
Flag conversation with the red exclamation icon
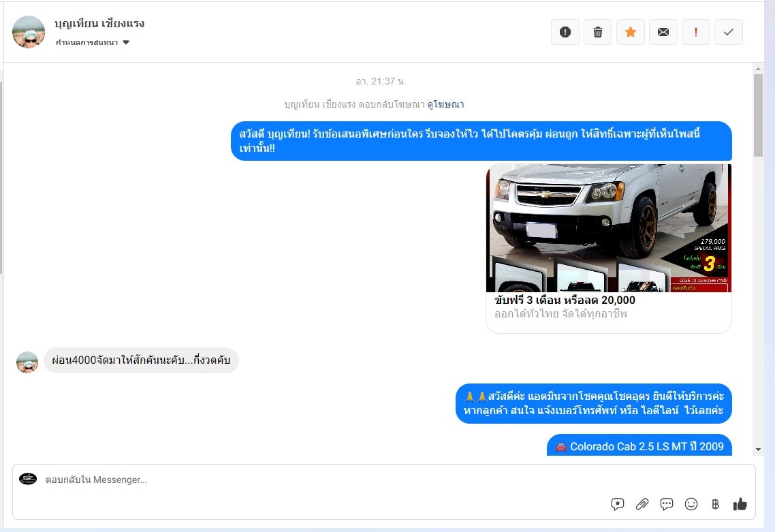pos(695,32)
